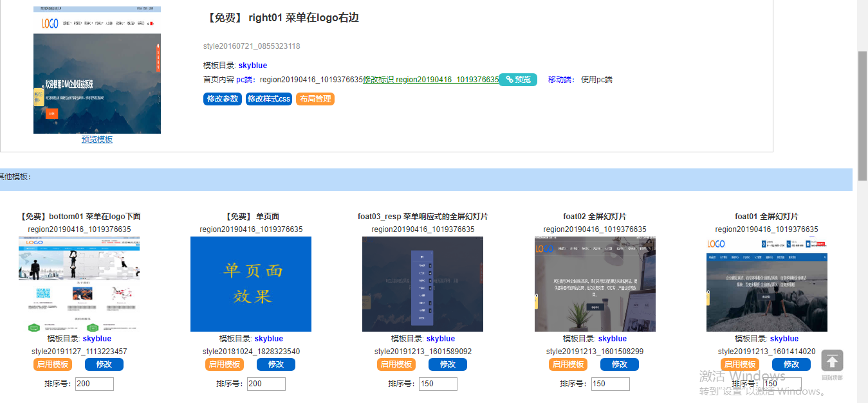The height and width of the screenshot is (403, 868).
Task: Click the bottom01 template thumbnail
Action: [x=78, y=283]
